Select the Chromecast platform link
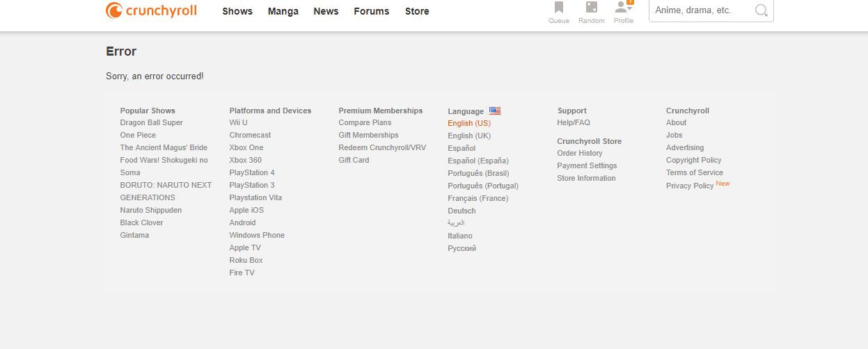The height and width of the screenshot is (349, 868). [x=250, y=135]
